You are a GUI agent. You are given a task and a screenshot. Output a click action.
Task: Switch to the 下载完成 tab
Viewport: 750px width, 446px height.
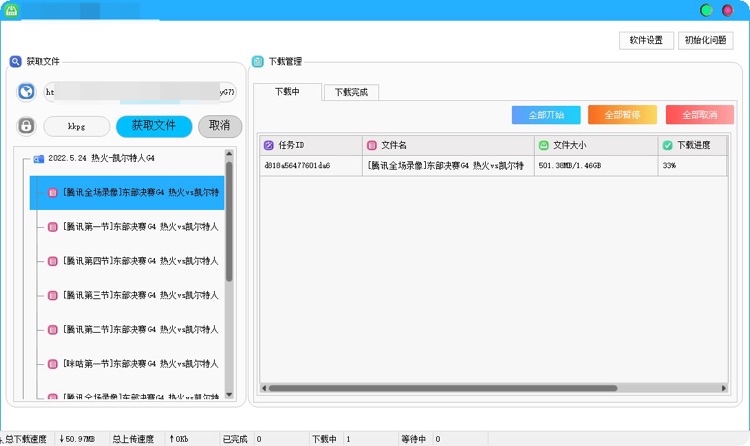(x=352, y=92)
